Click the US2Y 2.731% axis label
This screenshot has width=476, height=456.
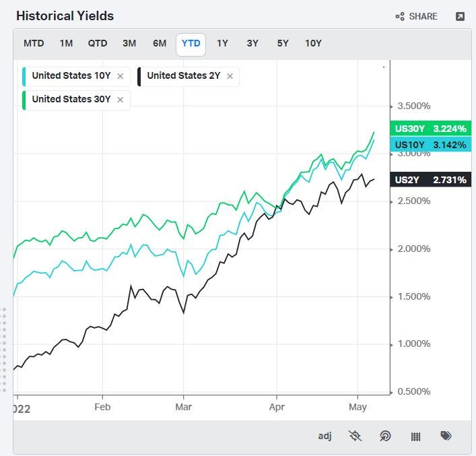[430, 180]
